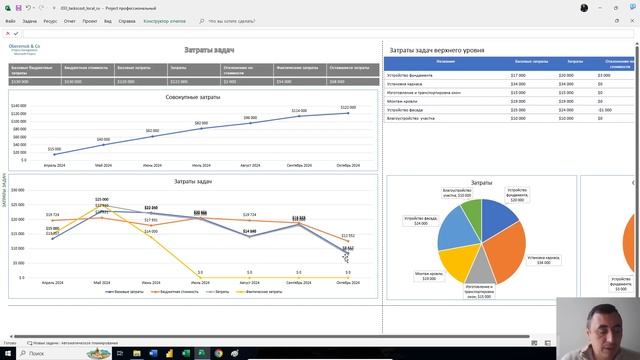This screenshot has height=360, width=640.
Task: Click the 'Благоустройство участка' table row
Action: (509, 118)
